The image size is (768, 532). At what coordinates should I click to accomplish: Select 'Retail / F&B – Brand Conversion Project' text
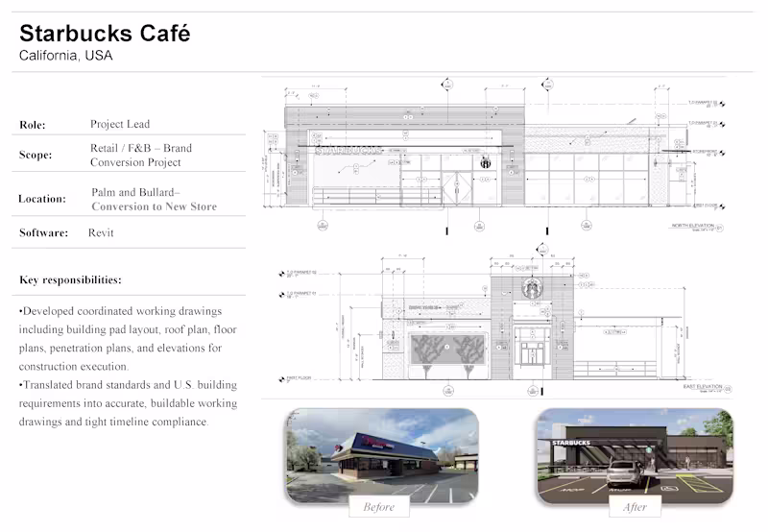(x=141, y=155)
